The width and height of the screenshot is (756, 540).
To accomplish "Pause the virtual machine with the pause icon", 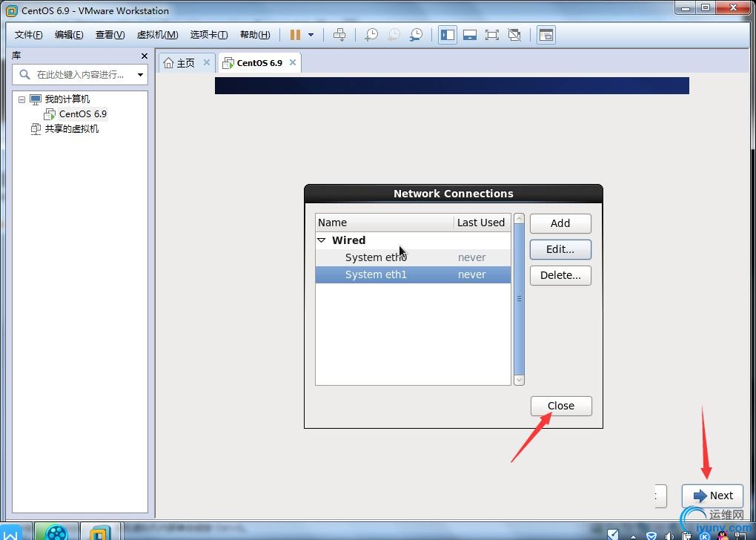I will coord(295,35).
